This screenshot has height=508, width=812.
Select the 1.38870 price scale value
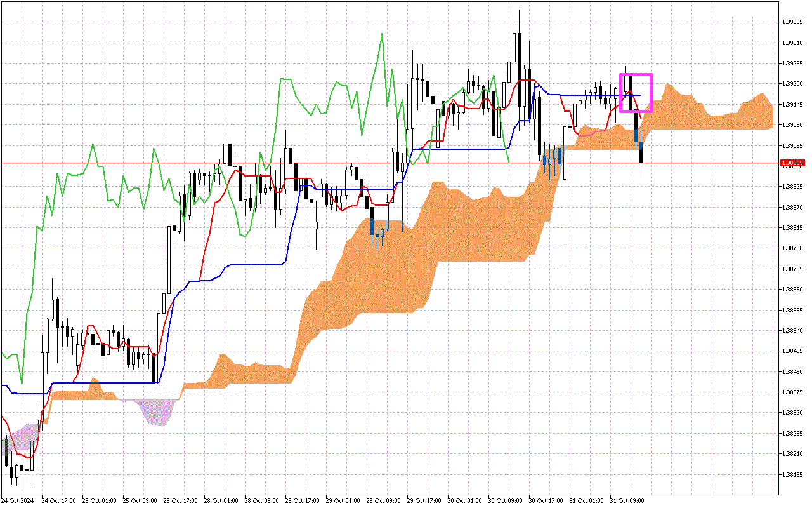[x=793, y=207]
